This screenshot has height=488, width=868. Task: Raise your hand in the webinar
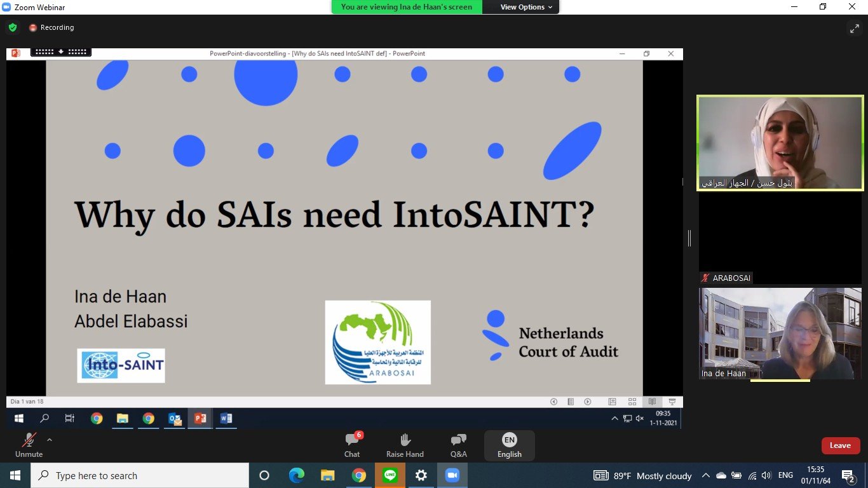click(x=405, y=445)
